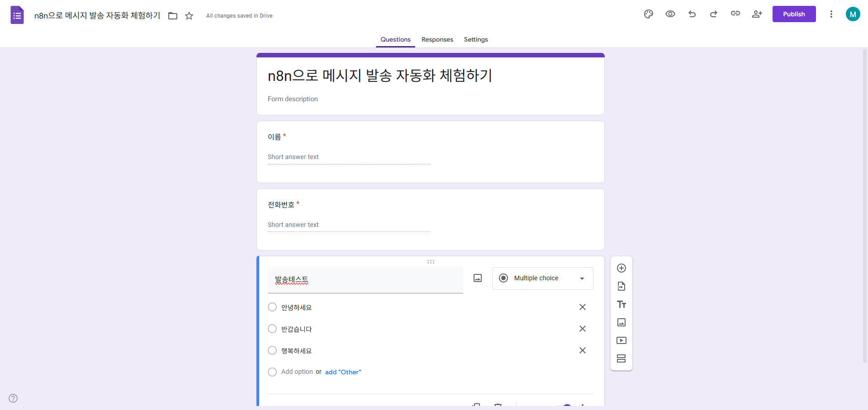Add a title and description block
Screen dimensions: 868x410
pos(621,304)
